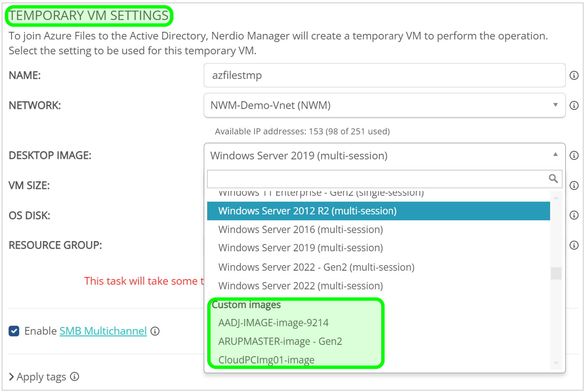
Task: Click the info icon for Desktop Image
Action: tap(574, 156)
